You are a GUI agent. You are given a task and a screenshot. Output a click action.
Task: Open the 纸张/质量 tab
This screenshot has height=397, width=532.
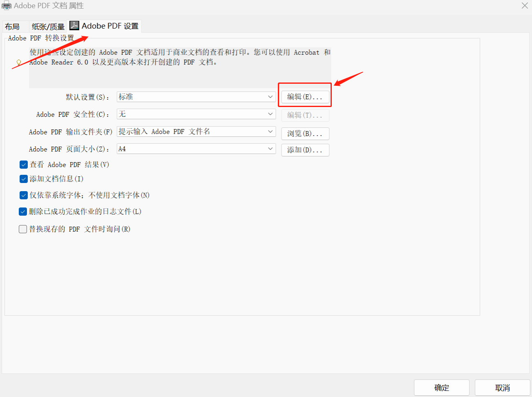point(48,27)
